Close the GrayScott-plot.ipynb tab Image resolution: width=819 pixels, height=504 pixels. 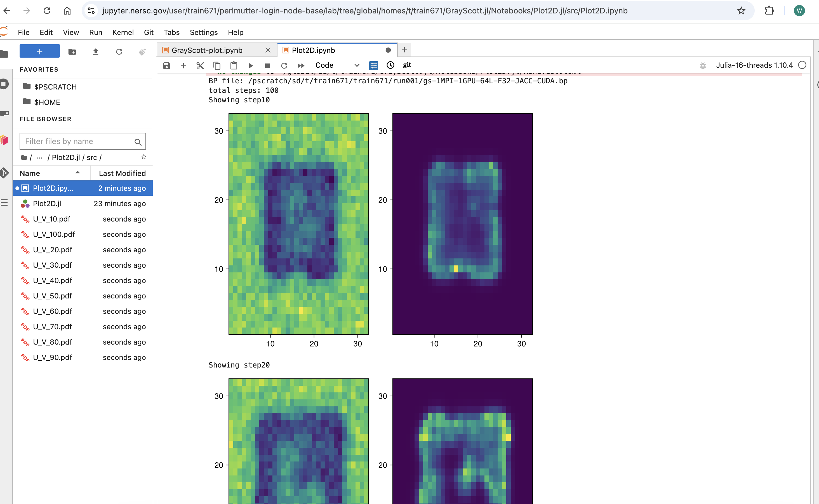268,50
